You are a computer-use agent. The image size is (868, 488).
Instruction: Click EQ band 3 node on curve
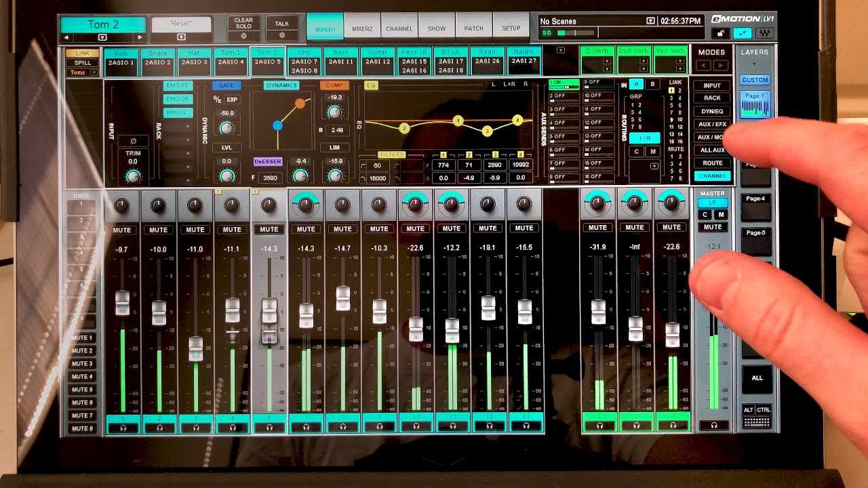point(487,131)
